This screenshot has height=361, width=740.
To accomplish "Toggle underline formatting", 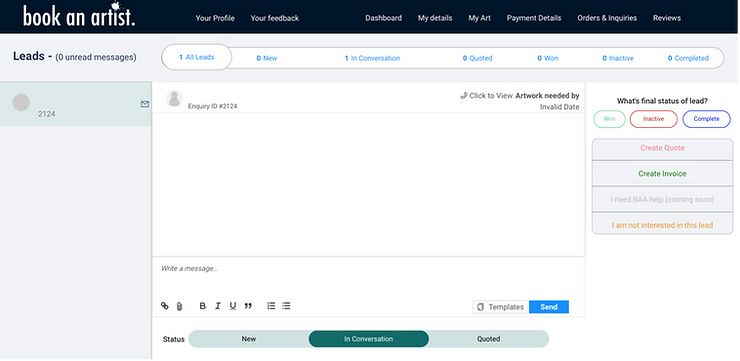I will coord(233,306).
